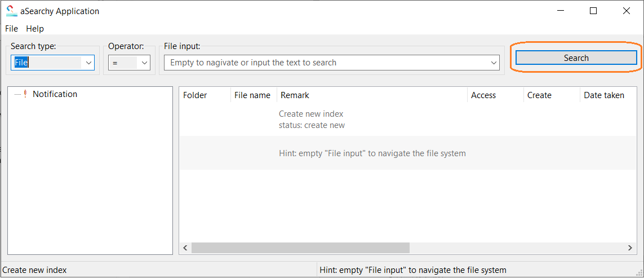Viewport: 644px width, 278px height.
Task: Click the horizontal scrollbar thumb
Action: coord(300,248)
